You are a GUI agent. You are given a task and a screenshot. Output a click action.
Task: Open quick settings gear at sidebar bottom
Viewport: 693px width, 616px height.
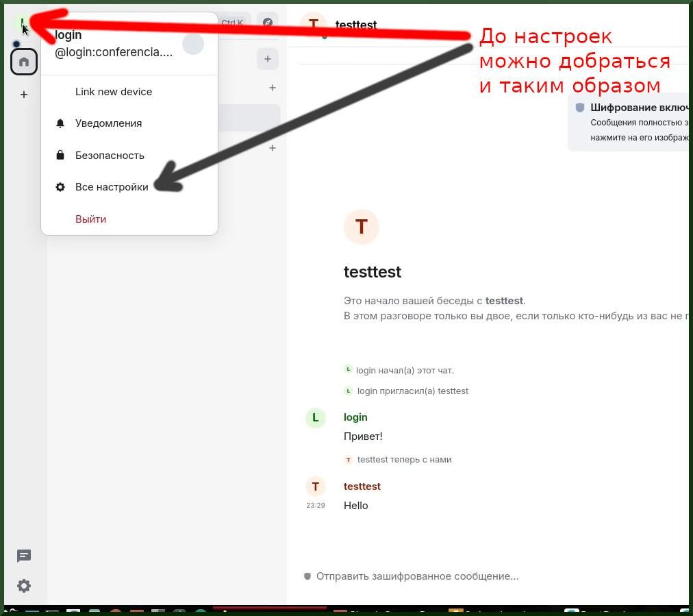pyautogui.click(x=24, y=586)
